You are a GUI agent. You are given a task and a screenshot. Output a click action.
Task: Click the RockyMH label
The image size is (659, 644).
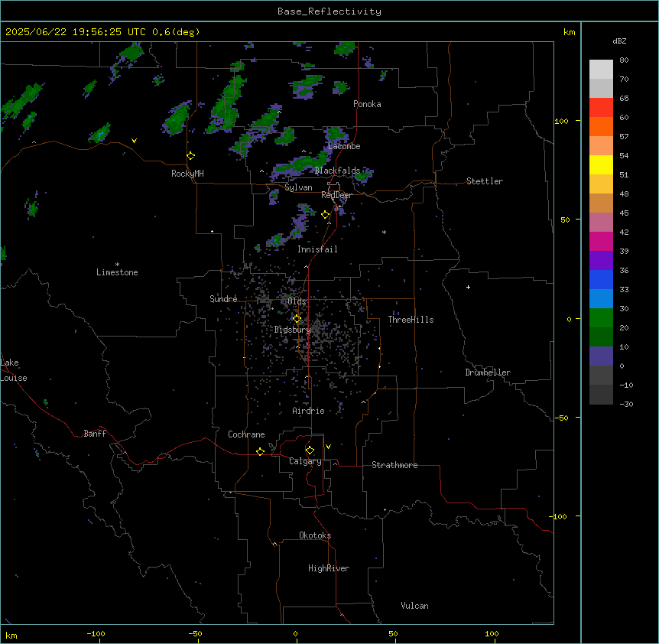(187, 174)
